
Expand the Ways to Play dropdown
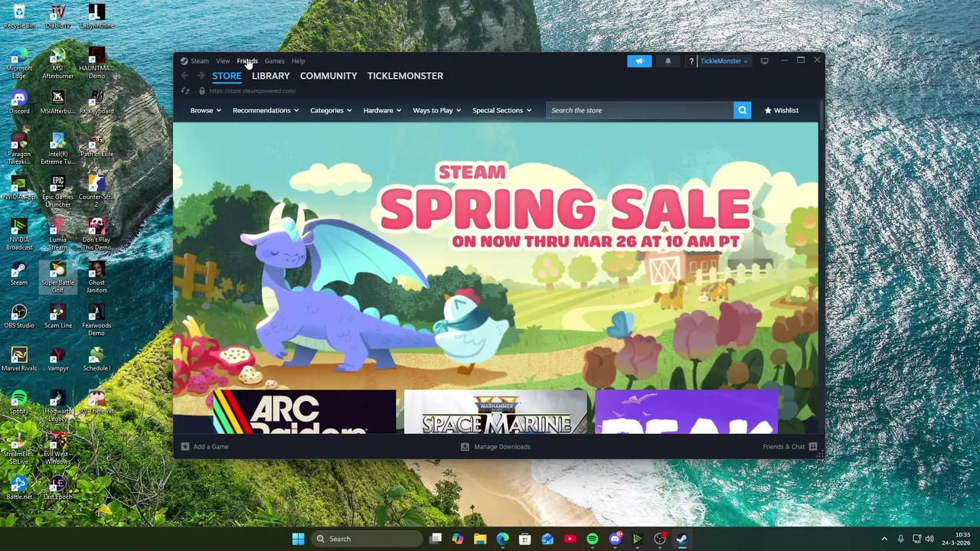[x=436, y=110]
